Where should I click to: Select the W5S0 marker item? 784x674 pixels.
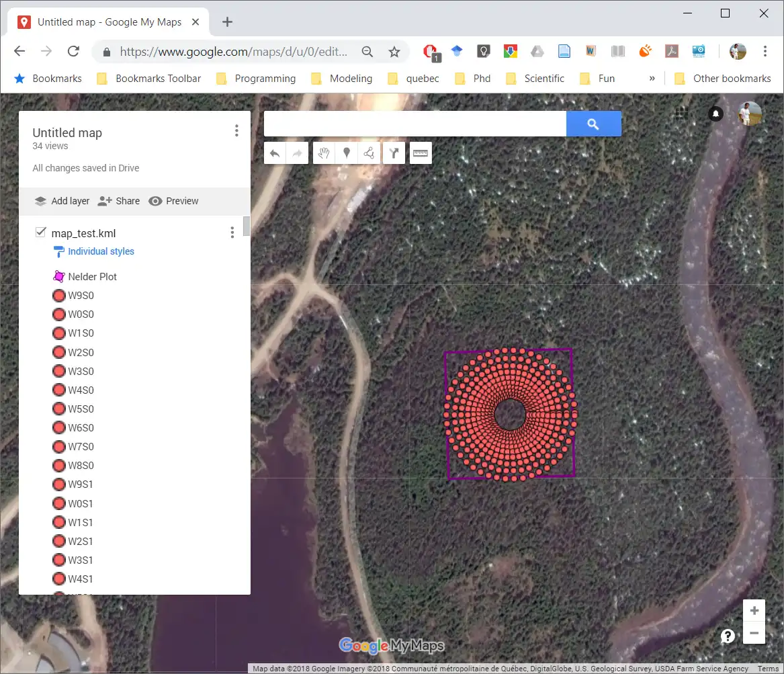[73, 409]
